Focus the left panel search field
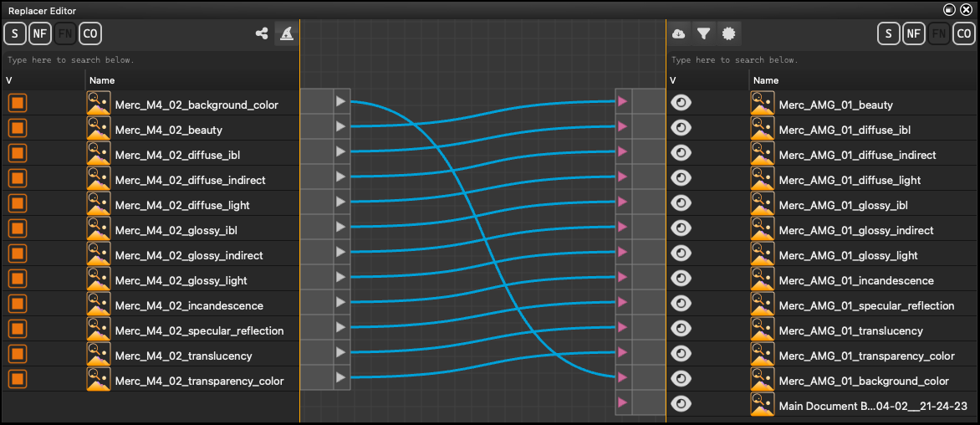This screenshot has height=425, width=980. click(x=150, y=60)
